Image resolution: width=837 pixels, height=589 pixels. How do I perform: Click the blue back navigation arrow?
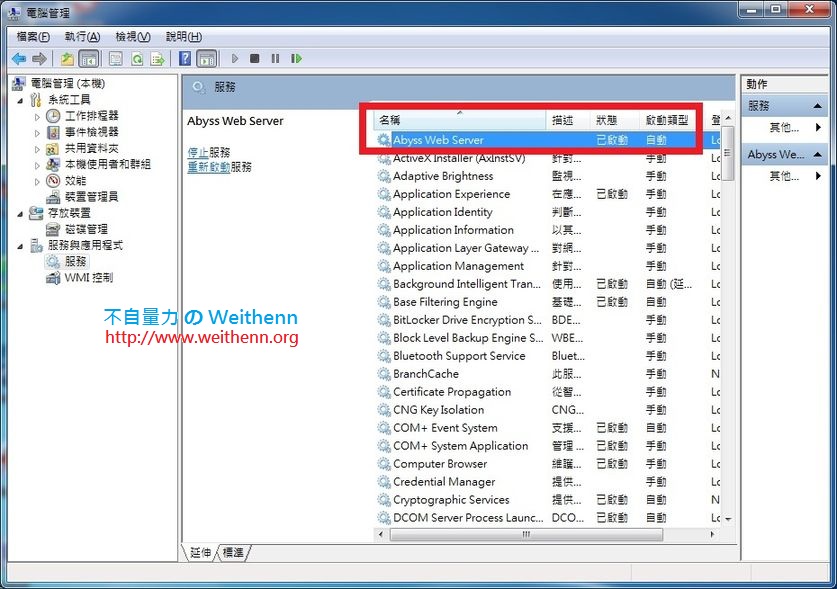(18, 58)
